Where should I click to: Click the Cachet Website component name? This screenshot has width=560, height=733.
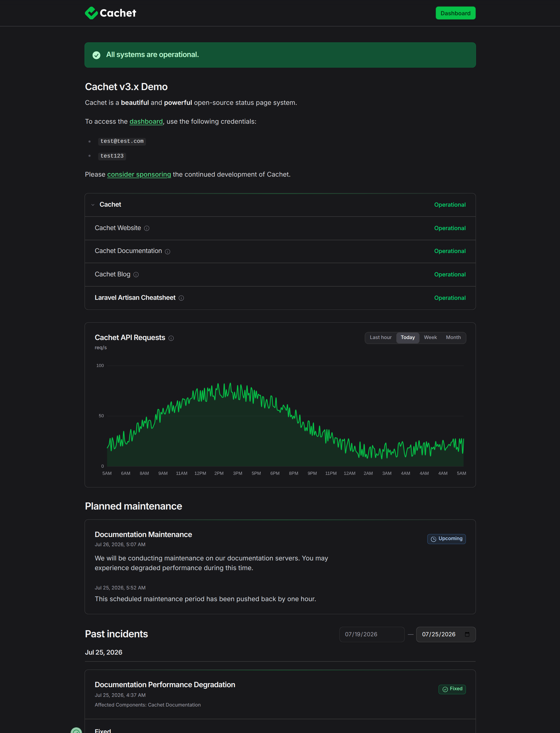pyautogui.click(x=118, y=228)
